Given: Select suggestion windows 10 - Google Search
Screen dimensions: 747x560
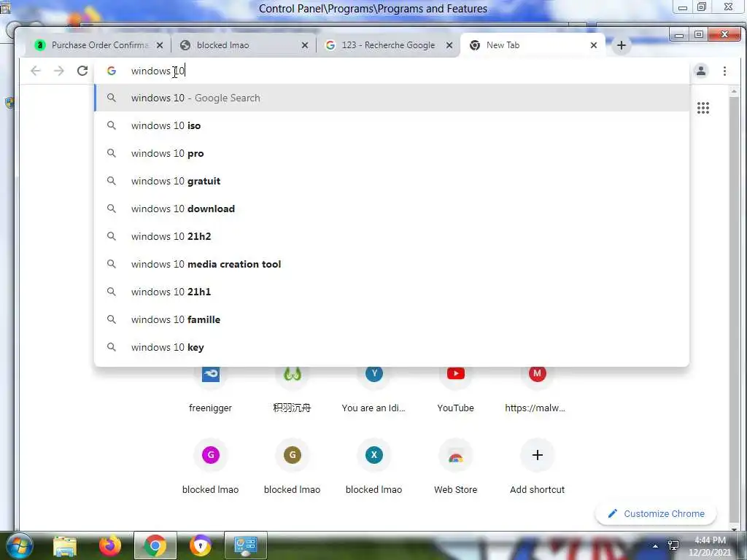Looking at the screenshot, I should [392, 98].
